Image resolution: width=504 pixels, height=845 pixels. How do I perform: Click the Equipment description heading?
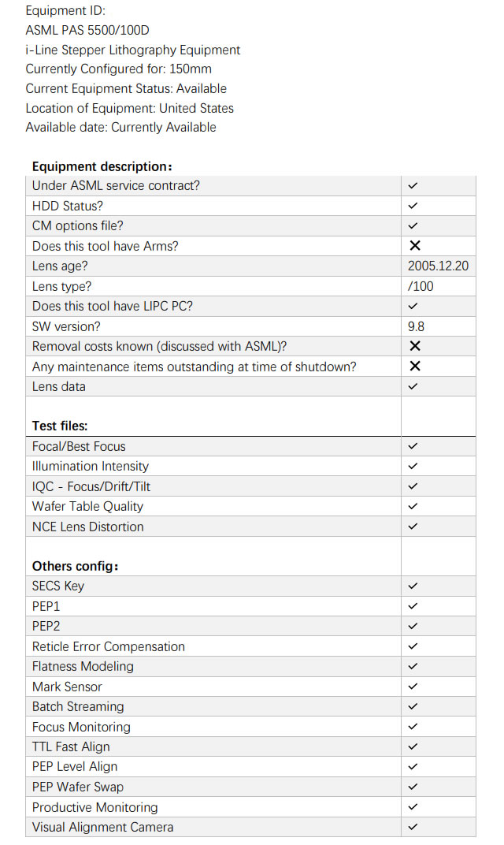click(x=102, y=166)
